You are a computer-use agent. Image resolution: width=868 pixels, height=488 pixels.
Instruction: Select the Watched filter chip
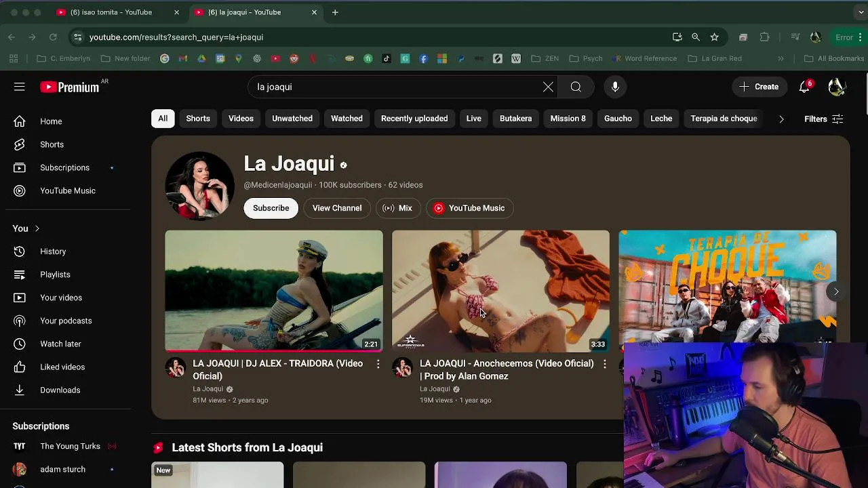coord(347,119)
